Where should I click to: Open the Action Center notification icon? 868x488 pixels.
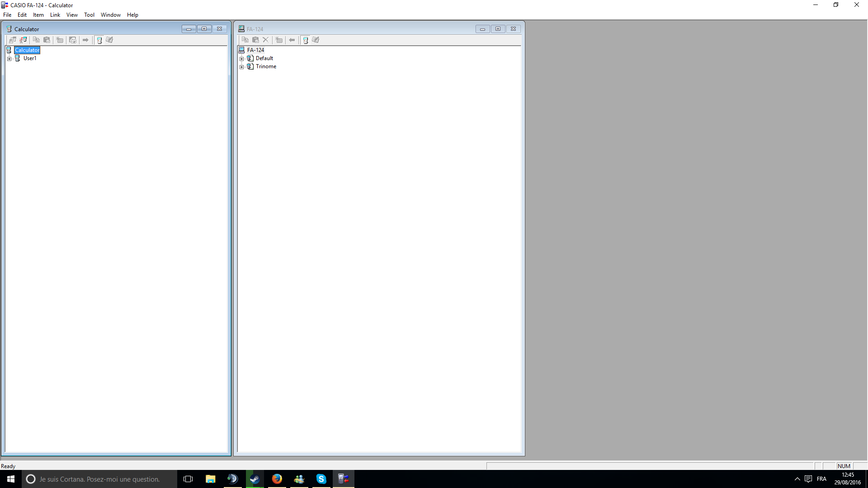pyautogui.click(x=808, y=479)
